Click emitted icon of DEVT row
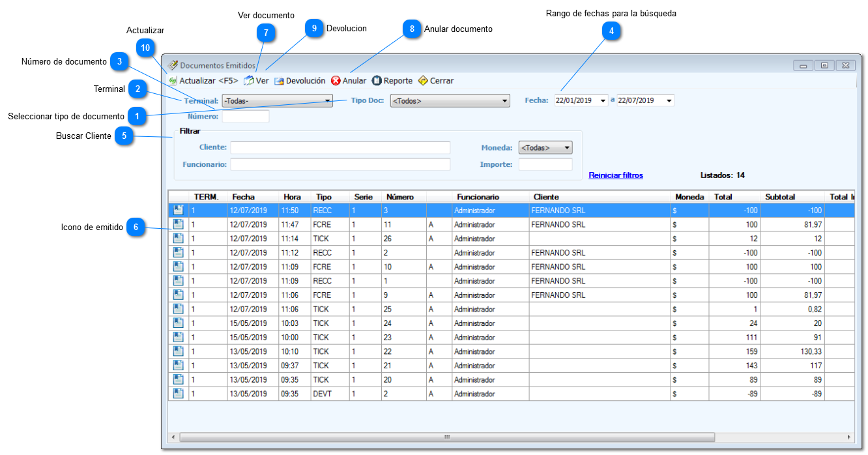Image resolution: width=868 pixels, height=455 pixels. (x=178, y=394)
